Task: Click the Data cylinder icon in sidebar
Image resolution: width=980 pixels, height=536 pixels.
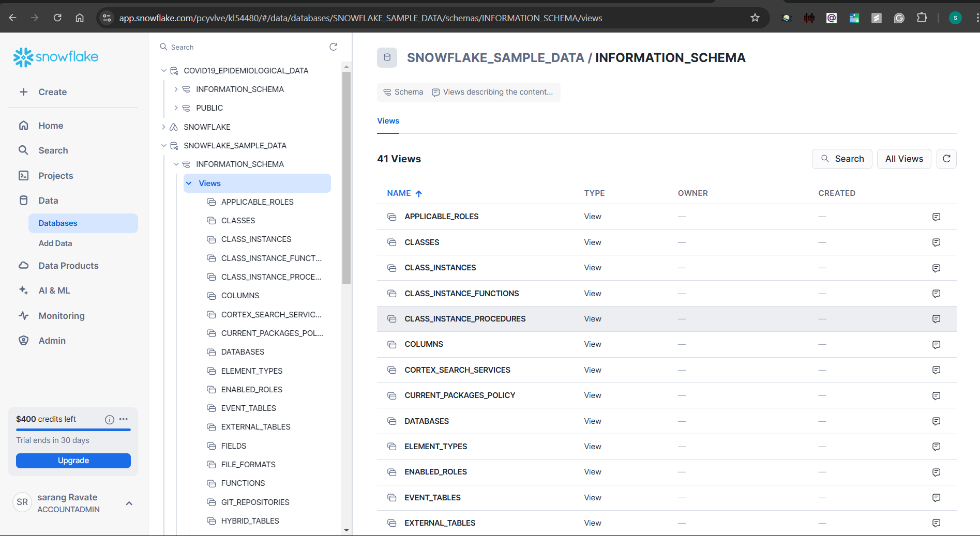Action: [23, 201]
